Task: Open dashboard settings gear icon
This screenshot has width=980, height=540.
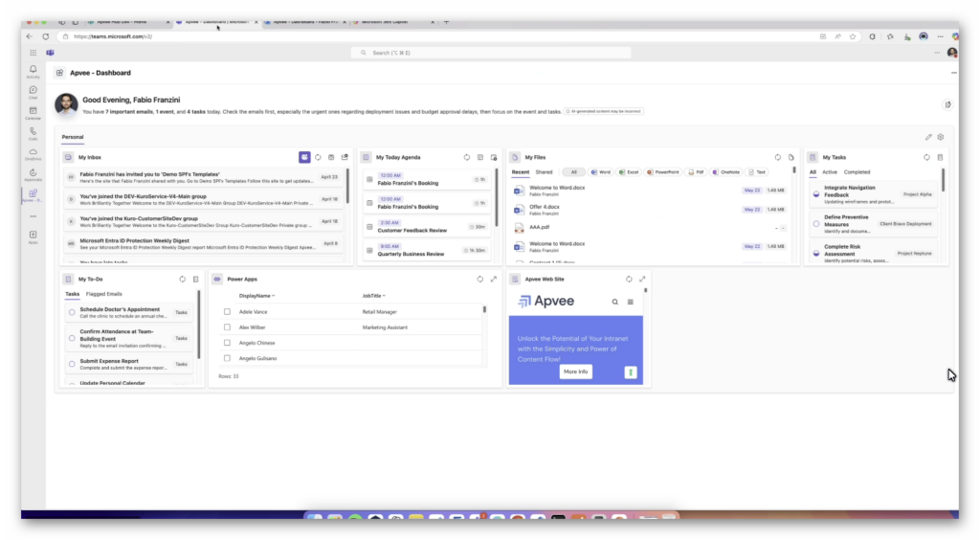Action: [x=941, y=137]
